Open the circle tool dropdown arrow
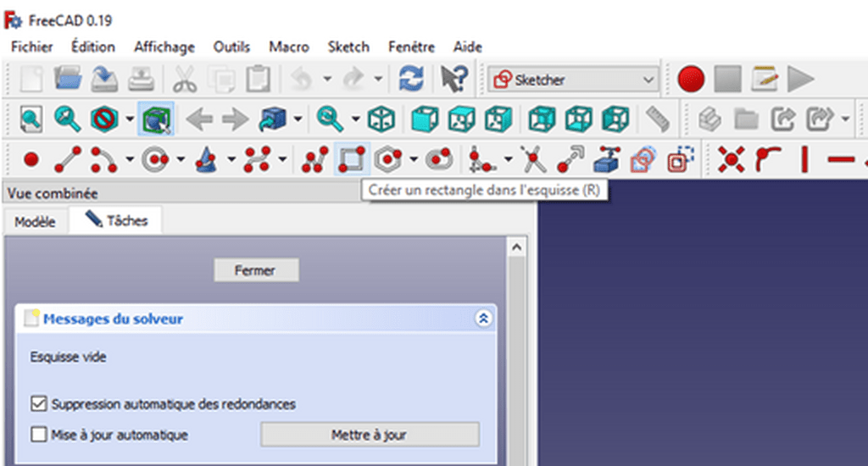Viewport: 868px width, 466px height. coord(181,160)
